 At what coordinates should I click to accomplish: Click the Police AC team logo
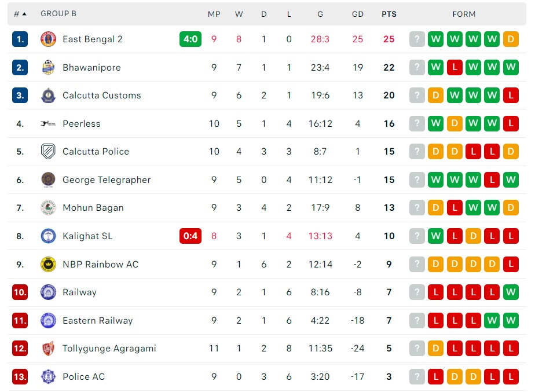click(x=48, y=377)
